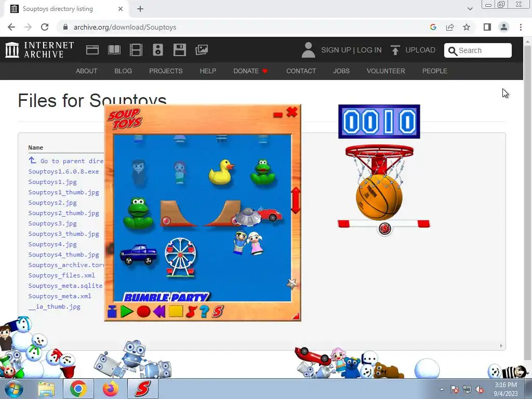532x399 pixels.
Task: Open Internet Archive audio speaker icon
Action: pyautogui.click(x=158, y=50)
